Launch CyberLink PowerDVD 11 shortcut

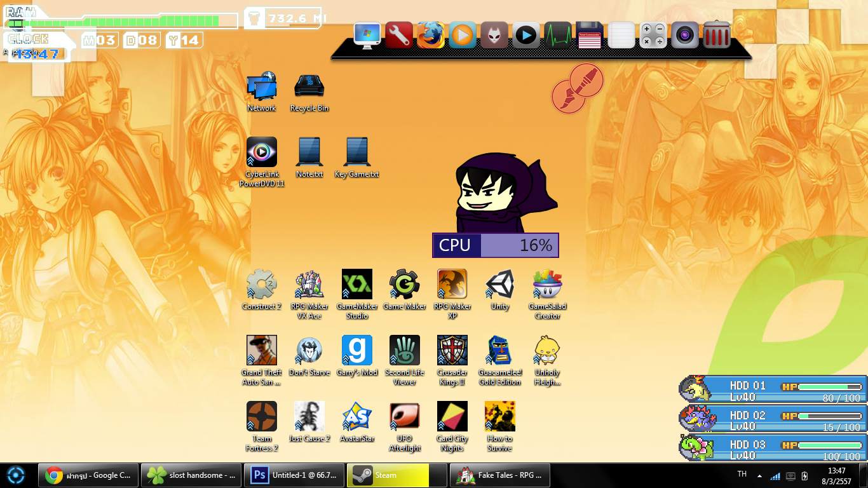pyautogui.click(x=262, y=162)
